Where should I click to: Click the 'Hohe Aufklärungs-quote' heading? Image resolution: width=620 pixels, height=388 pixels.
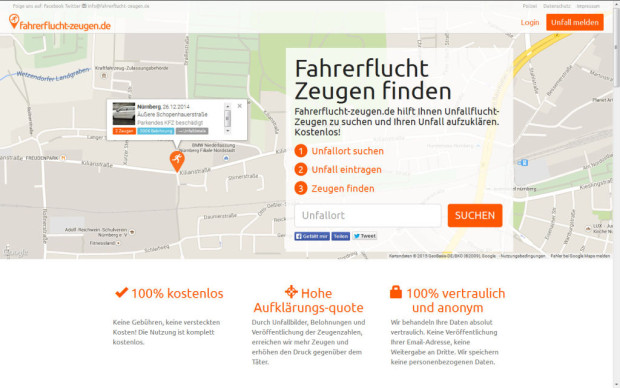pyautogui.click(x=308, y=300)
